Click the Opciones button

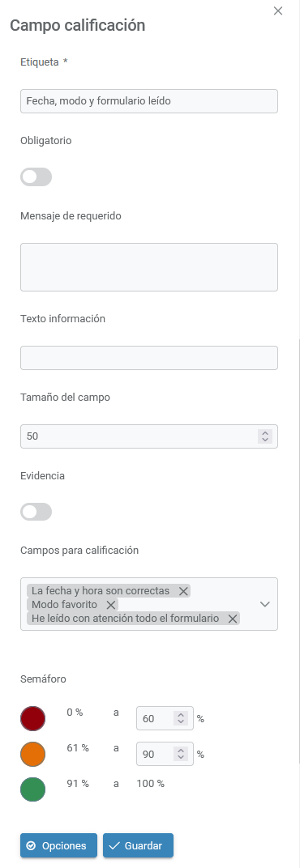coord(58,846)
